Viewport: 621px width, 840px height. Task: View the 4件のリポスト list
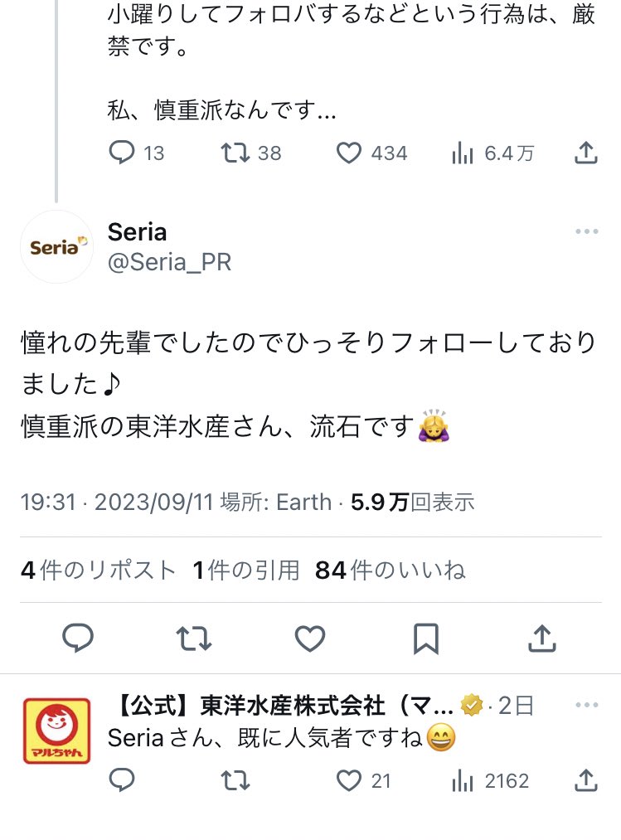[x=99, y=570]
